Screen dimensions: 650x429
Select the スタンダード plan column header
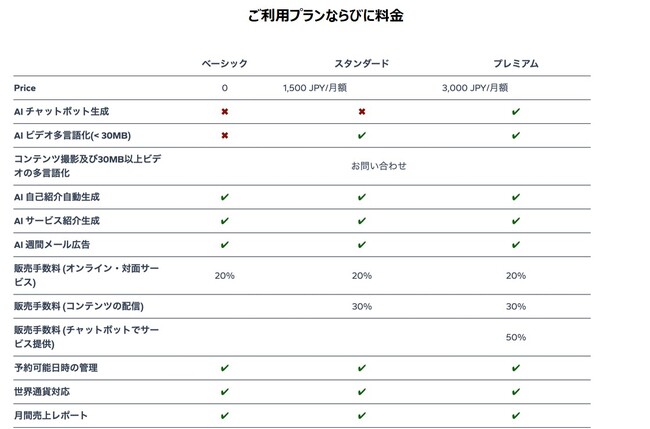361,64
